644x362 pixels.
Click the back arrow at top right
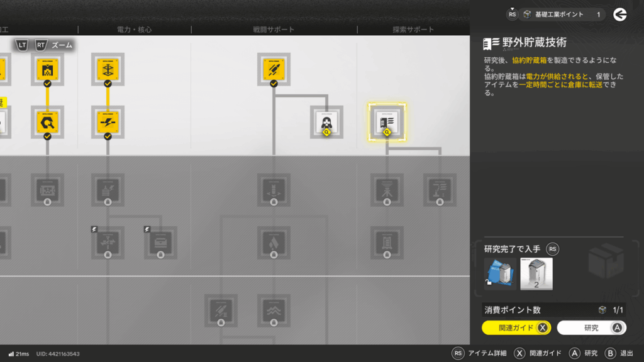click(620, 14)
